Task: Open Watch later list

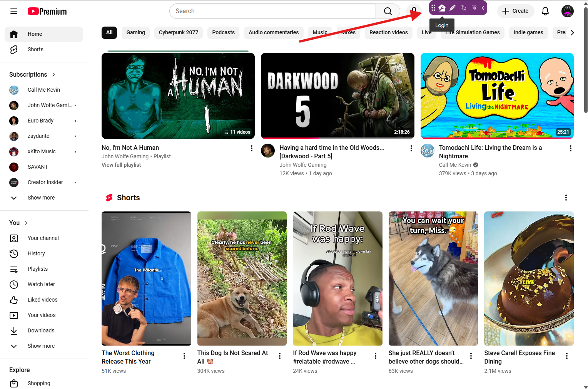Action: tap(44, 284)
